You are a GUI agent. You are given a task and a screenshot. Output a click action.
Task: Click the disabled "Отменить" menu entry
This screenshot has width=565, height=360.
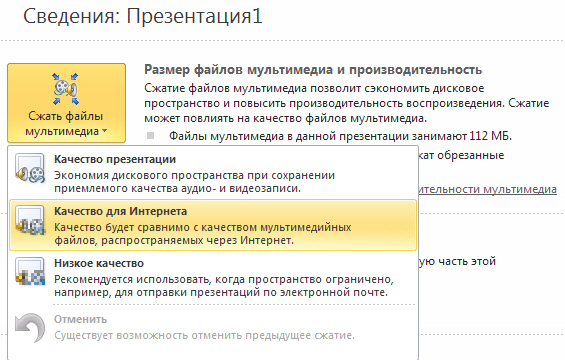point(213,327)
